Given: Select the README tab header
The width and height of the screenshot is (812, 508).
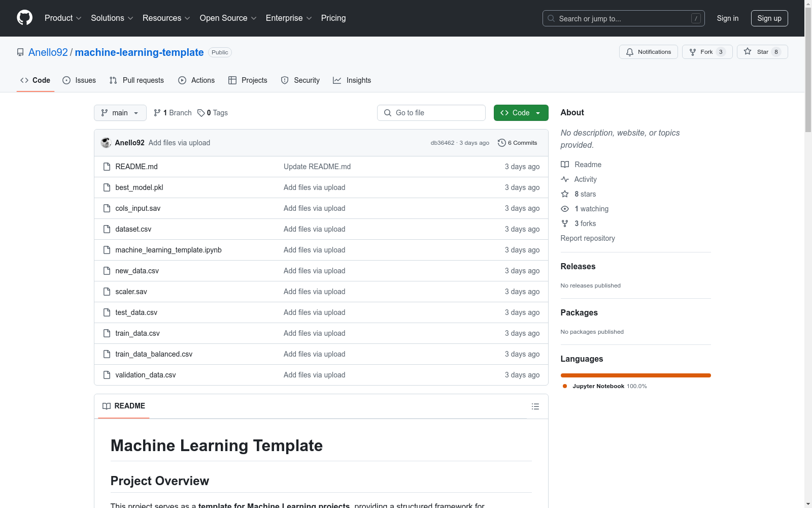Looking at the screenshot, I should pyautogui.click(x=124, y=406).
